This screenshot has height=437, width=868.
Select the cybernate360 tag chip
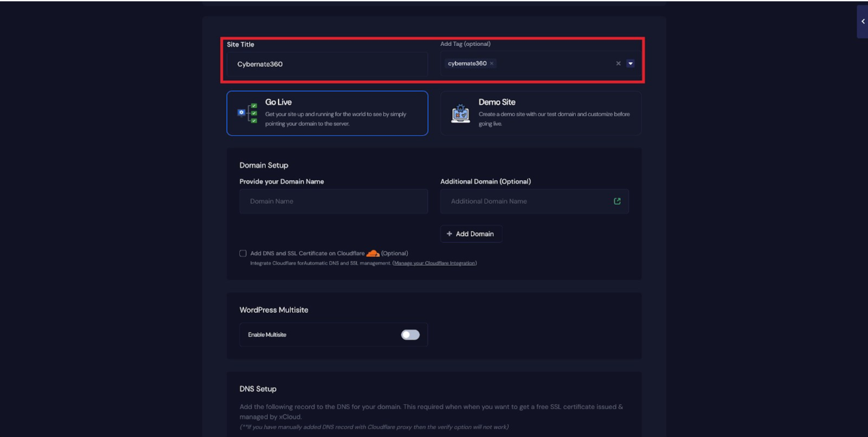point(467,63)
